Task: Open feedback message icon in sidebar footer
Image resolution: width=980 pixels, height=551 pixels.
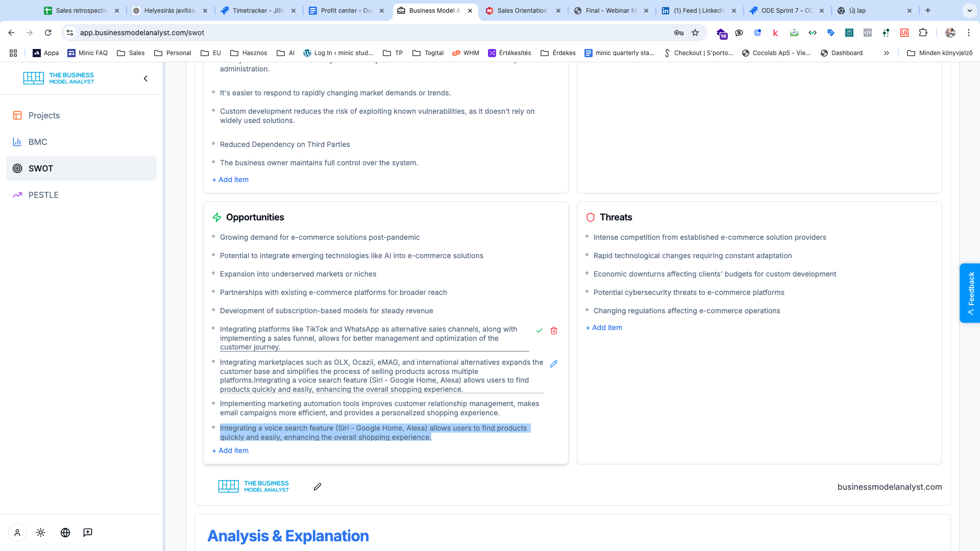Action: [88, 533]
